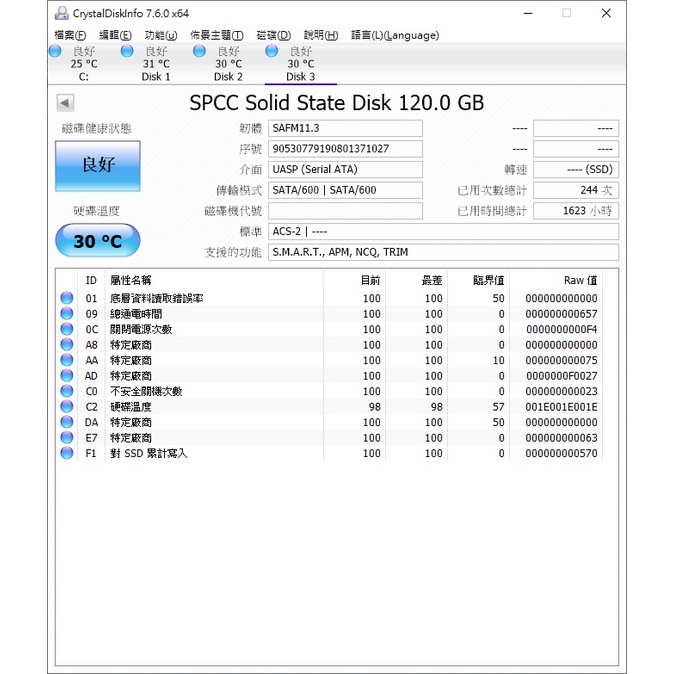Click the 良好 health status button

(98, 165)
